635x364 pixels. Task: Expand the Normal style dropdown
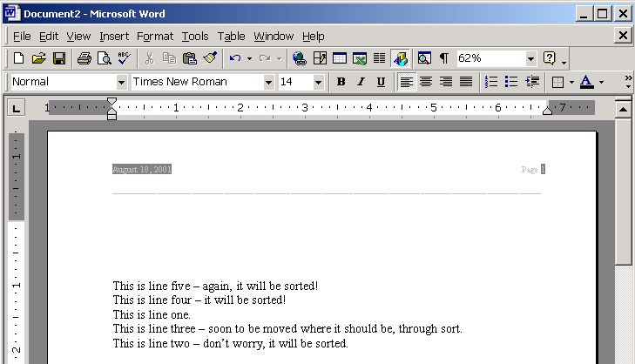point(121,82)
